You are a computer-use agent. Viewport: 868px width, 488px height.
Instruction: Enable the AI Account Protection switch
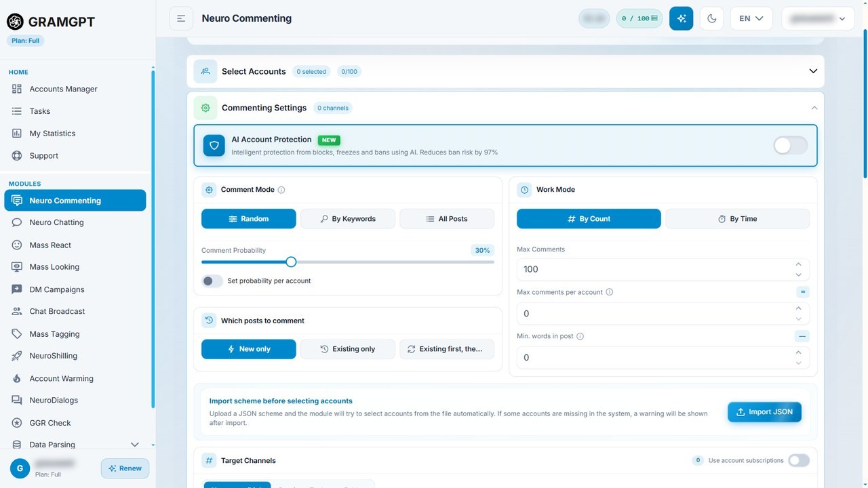click(x=791, y=145)
